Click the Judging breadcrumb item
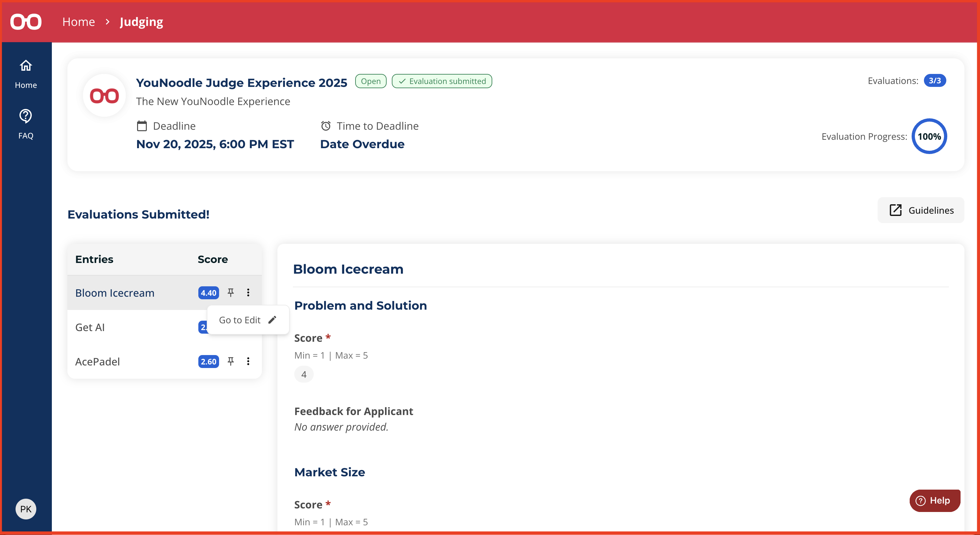 (x=141, y=22)
